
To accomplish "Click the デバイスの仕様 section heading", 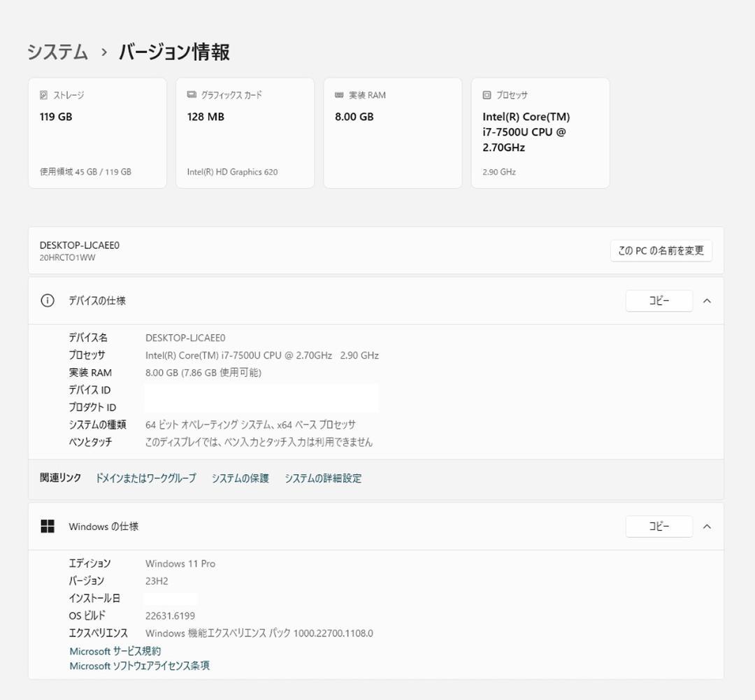I will pos(97,301).
